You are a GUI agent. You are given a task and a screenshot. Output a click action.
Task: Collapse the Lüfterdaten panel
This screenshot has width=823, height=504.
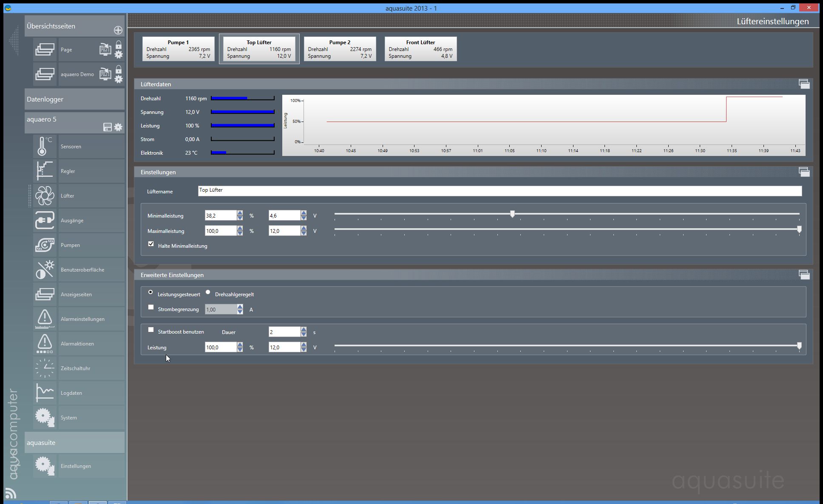803,84
